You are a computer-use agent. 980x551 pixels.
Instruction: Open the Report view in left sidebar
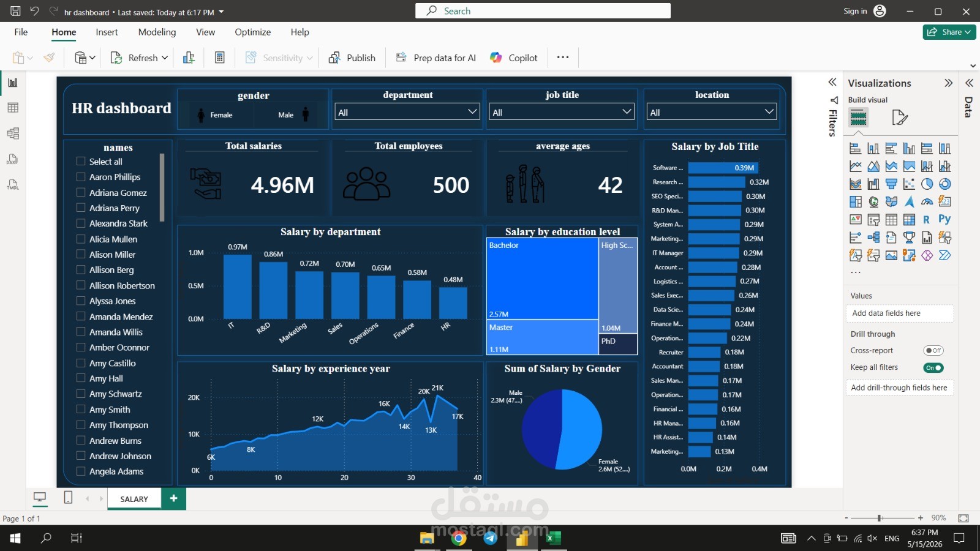tap(13, 83)
